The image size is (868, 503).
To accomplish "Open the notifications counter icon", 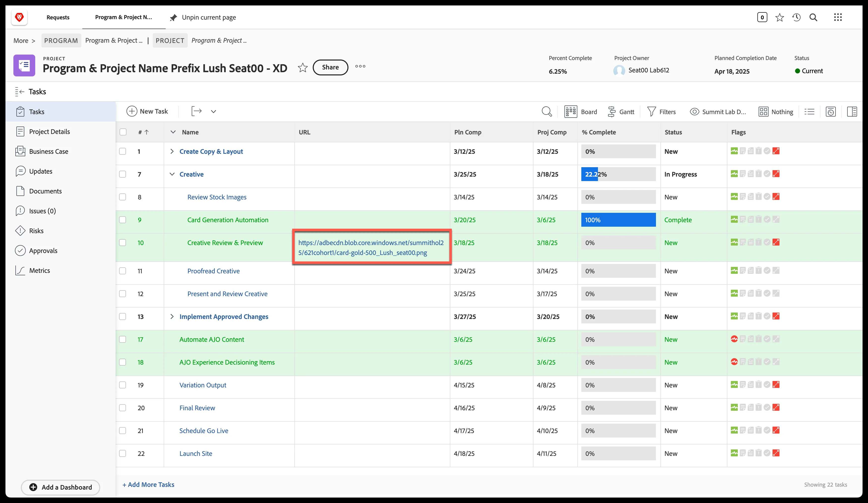I will pos(762,17).
